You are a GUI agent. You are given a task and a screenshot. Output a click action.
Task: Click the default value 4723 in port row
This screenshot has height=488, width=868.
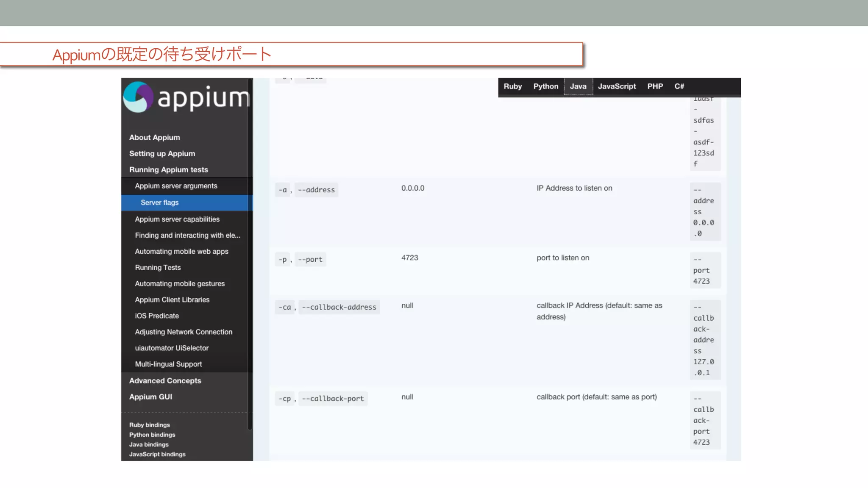(x=409, y=258)
